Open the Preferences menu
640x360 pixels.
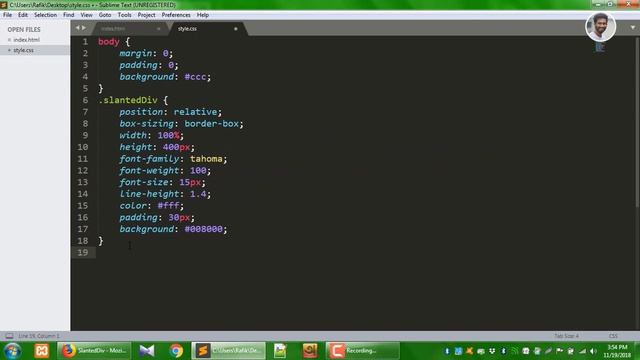pyautogui.click(x=176, y=15)
